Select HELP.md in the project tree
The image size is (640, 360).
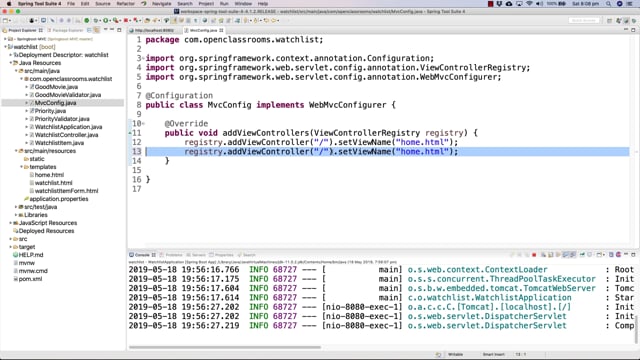coord(31,255)
